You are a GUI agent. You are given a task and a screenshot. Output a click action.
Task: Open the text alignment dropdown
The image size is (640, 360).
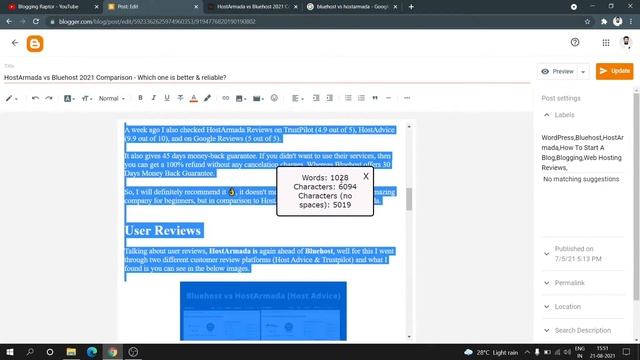298,98
